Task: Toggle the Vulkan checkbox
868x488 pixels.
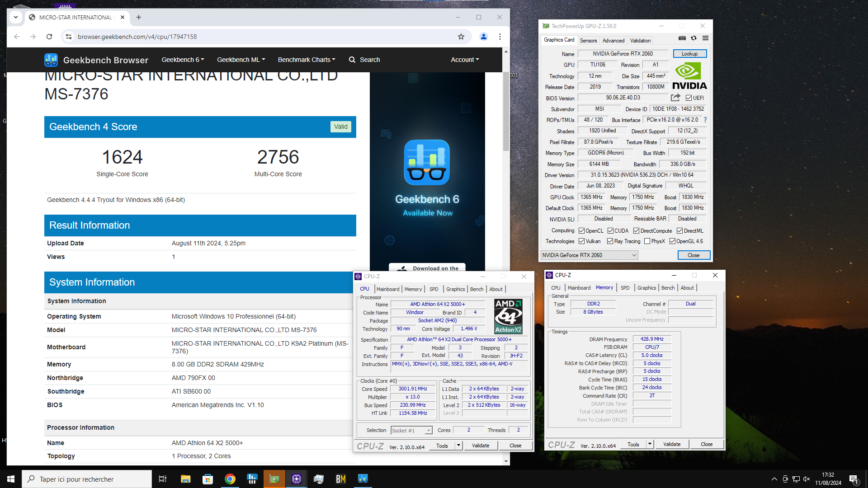Action: pos(582,241)
